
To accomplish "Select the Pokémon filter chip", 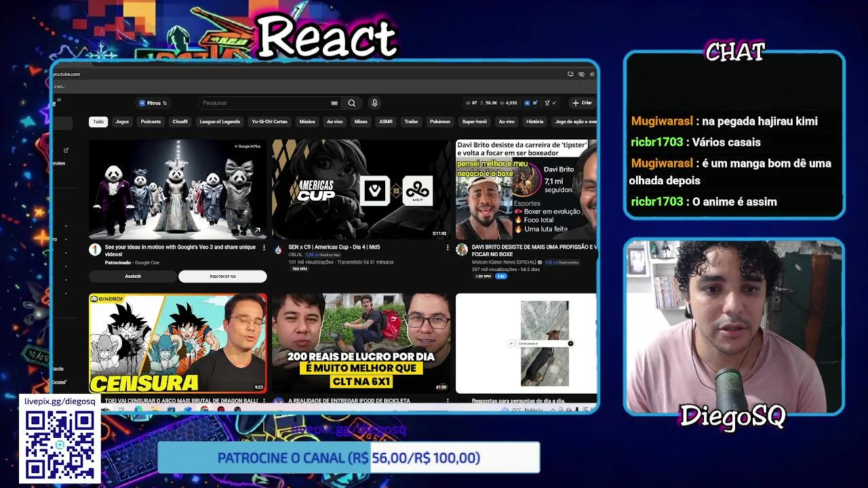I will pos(440,122).
